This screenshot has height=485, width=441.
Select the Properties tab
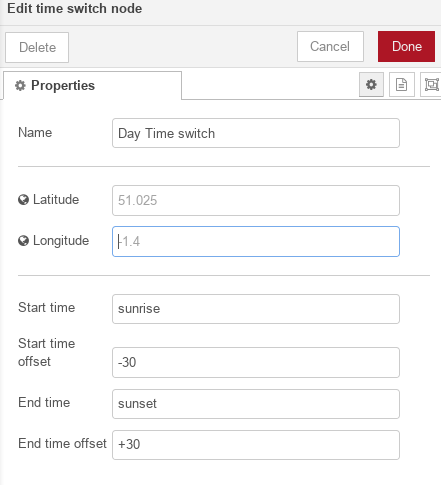[x=93, y=85]
